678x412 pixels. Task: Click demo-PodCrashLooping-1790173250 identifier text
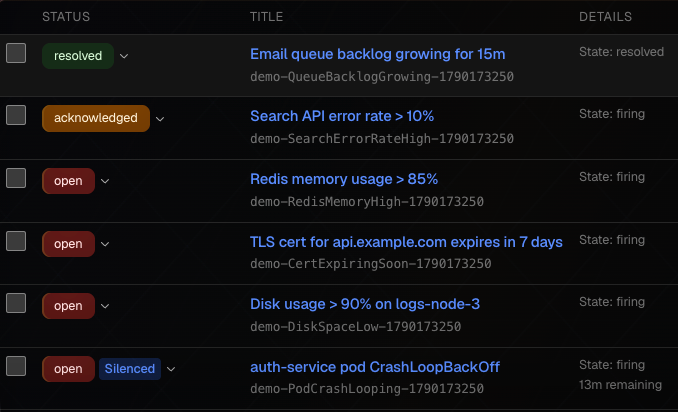(x=367, y=389)
